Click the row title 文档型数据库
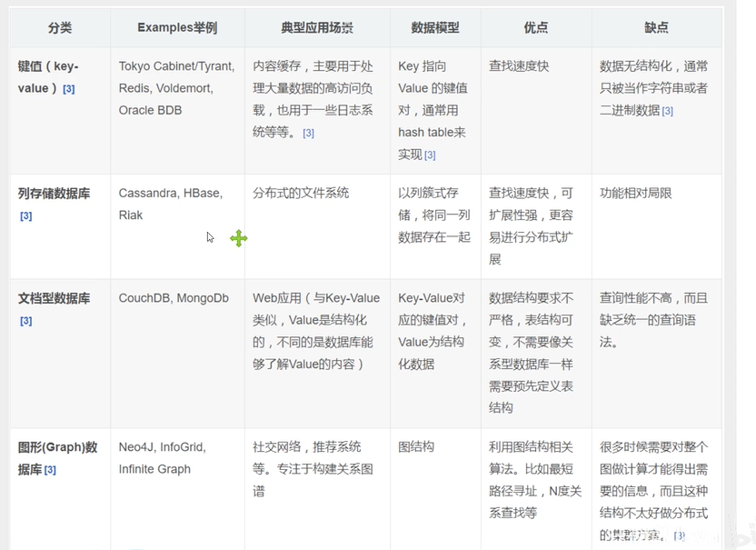This screenshot has width=756, height=550. click(54, 298)
